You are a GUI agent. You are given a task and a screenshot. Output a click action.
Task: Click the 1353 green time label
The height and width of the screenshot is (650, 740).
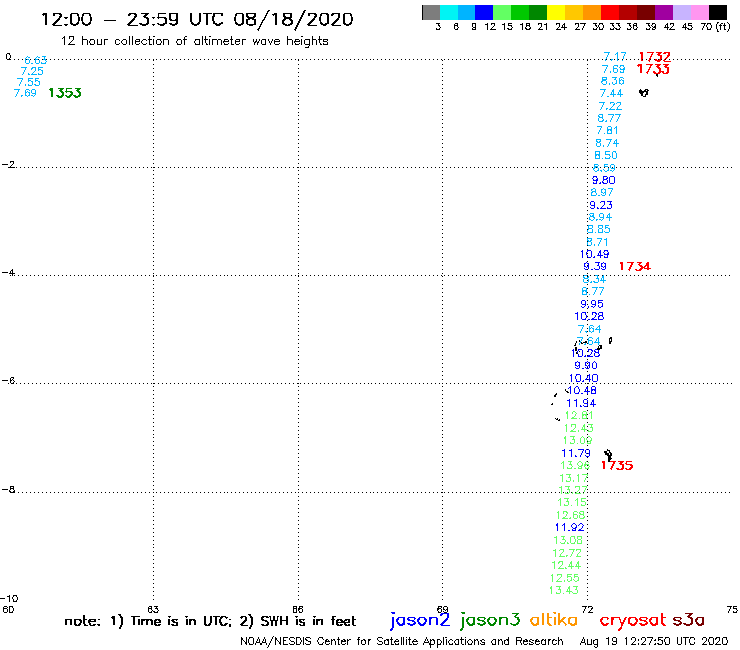click(x=65, y=93)
